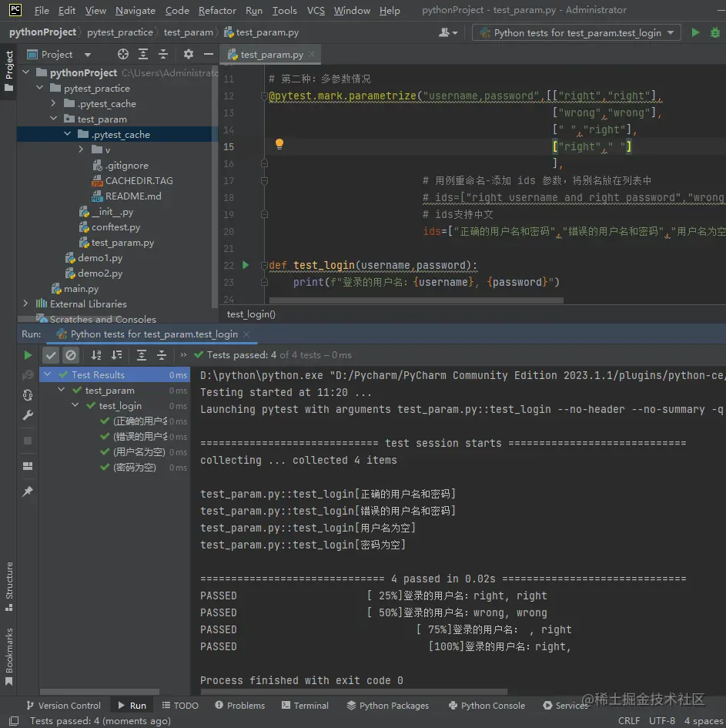The height and width of the screenshot is (728, 726).
Task: Expand all in Project panel toolbar
Action: 143,55
